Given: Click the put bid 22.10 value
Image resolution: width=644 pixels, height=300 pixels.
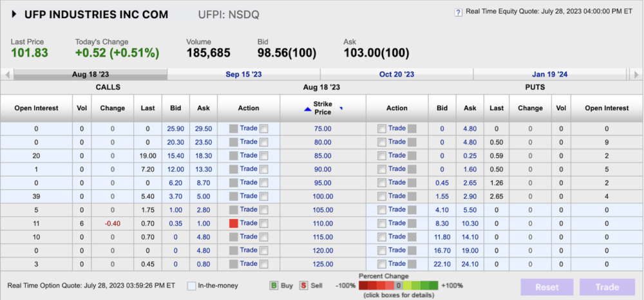Looking at the screenshot, I should click(442, 265).
